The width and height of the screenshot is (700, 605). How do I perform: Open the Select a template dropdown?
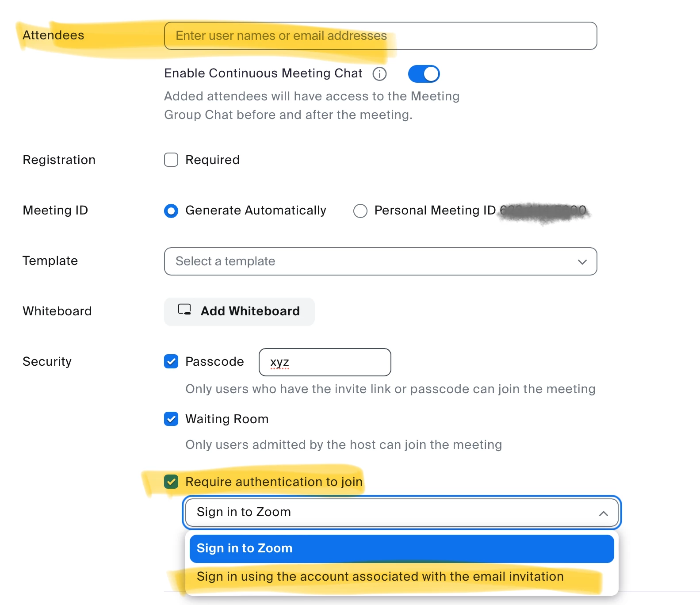(x=380, y=261)
